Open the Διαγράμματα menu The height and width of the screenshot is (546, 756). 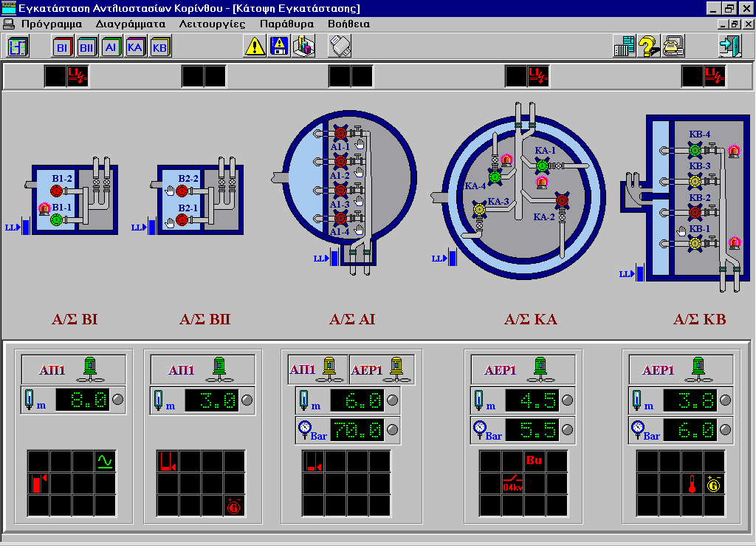pos(130,24)
